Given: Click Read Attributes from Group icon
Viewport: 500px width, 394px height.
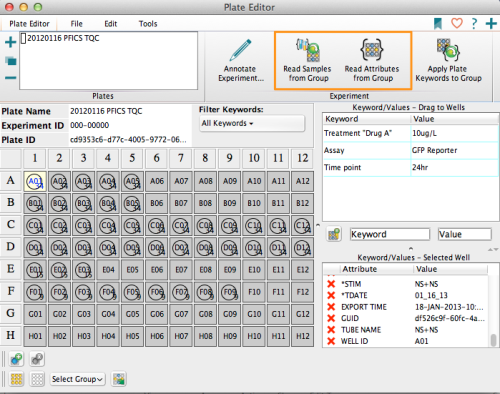Looking at the screenshot, I should [x=372, y=50].
